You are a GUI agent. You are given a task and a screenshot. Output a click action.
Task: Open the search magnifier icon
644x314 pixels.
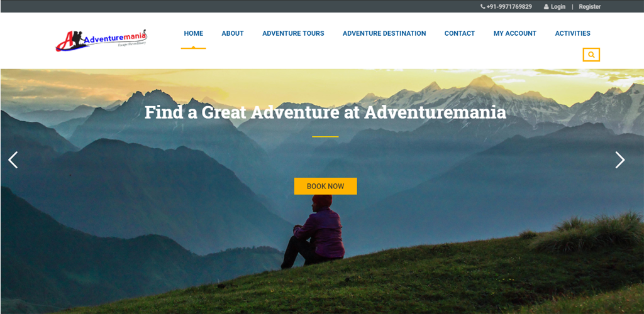coord(591,55)
